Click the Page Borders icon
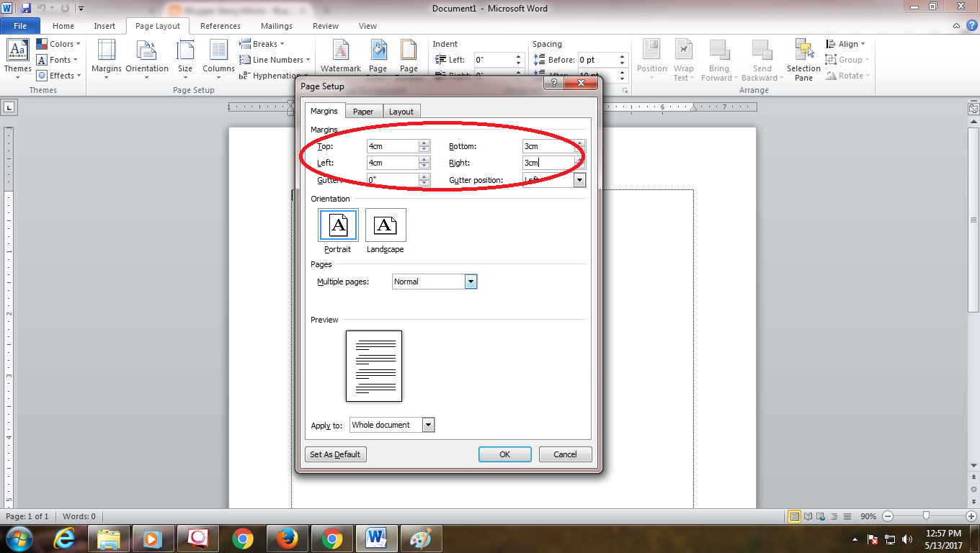The image size is (980, 553). coord(409,50)
